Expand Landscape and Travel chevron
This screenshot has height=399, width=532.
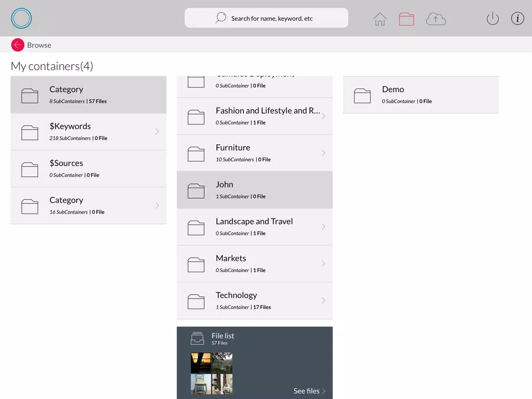tap(323, 227)
